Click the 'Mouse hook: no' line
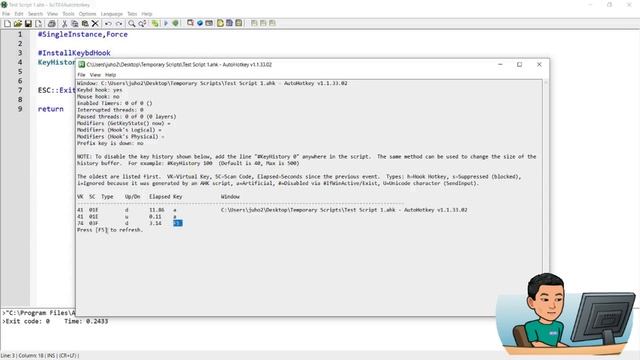The image size is (640, 360). (x=98, y=97)
